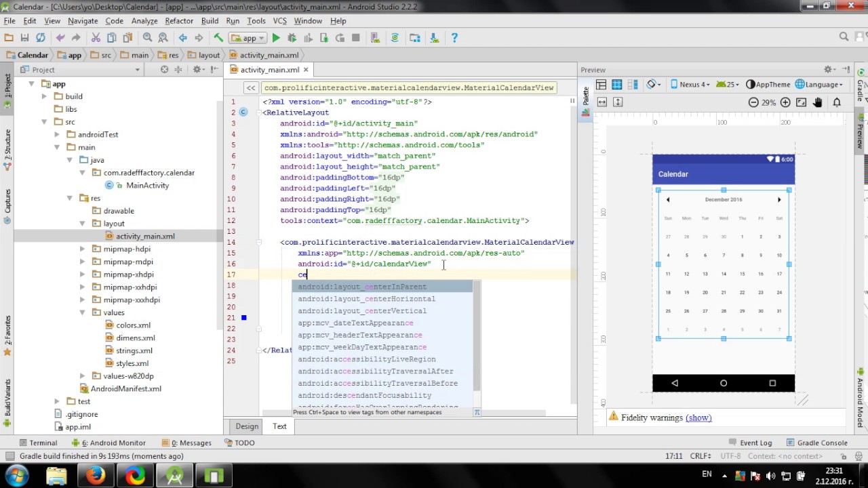Click the Copy toolbar icon
The height and width of the screenshot is (488, 868).
tap(111, 38)
